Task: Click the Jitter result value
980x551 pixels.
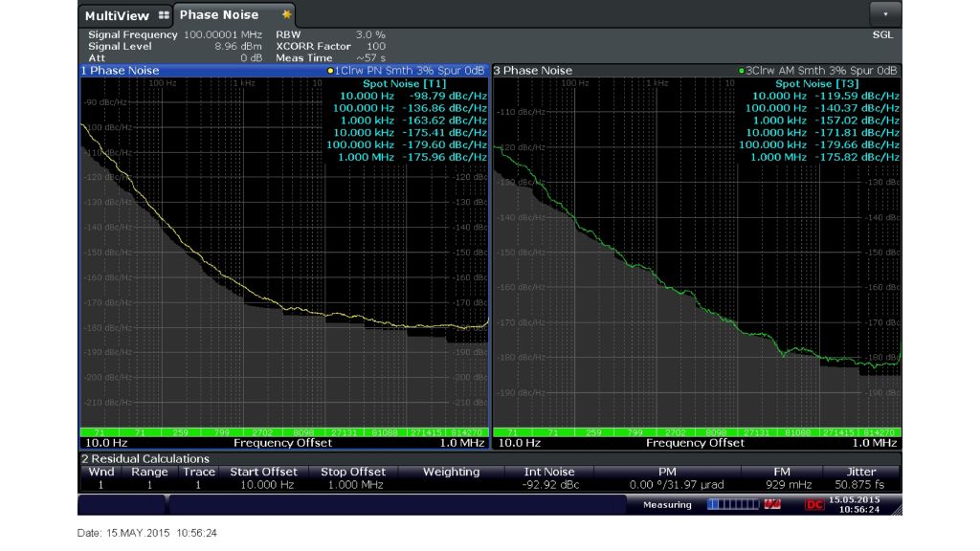Action: 861,486
